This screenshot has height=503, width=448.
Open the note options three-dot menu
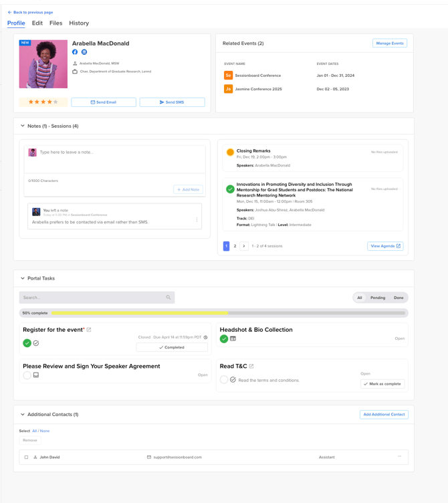click(x=197, y=220)
